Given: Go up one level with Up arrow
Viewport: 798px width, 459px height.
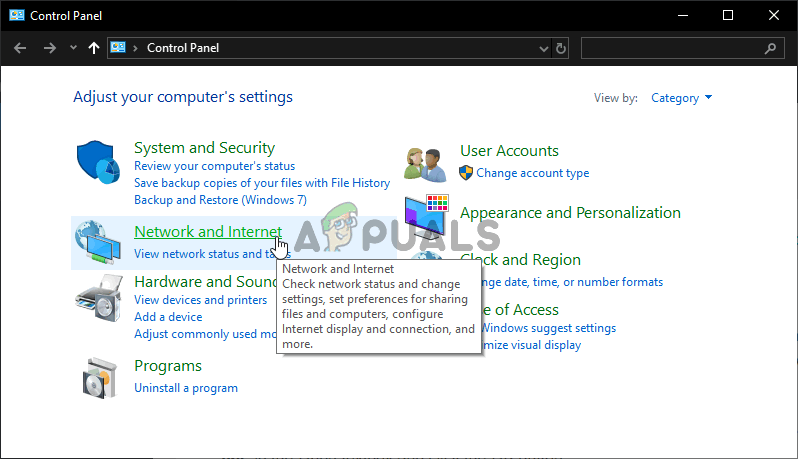Looking at the screenshot, I should 94,47.
